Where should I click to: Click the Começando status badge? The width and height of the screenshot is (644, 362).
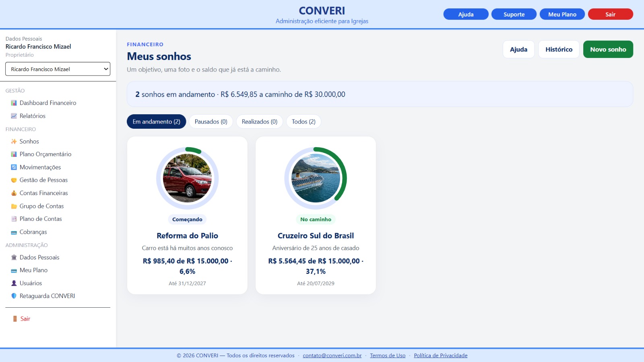click(x=187, y=219)
